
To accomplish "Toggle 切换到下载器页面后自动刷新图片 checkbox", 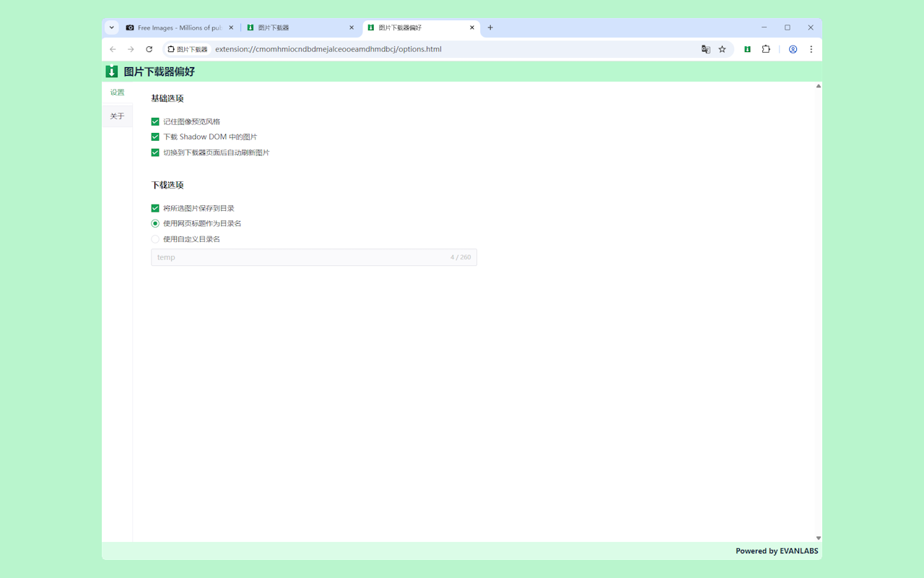I will pyautogui.click(x=155, y=152).
